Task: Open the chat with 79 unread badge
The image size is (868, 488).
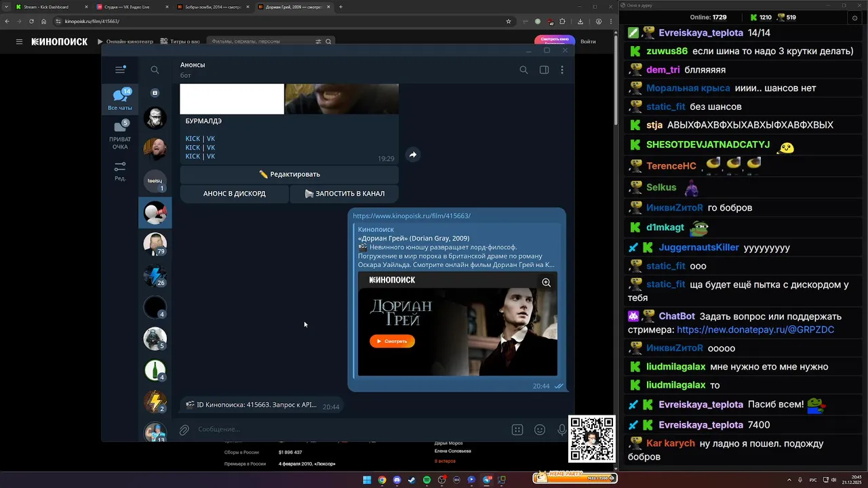Action: coord(155,244)
